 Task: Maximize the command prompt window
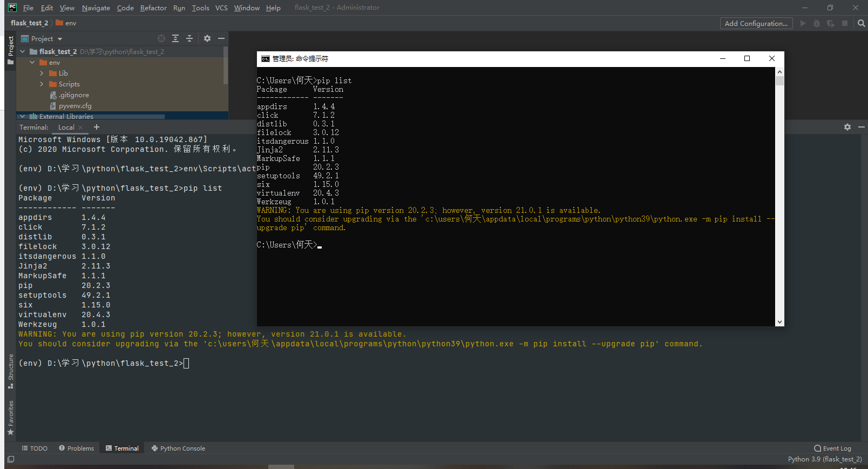[747, 58]
